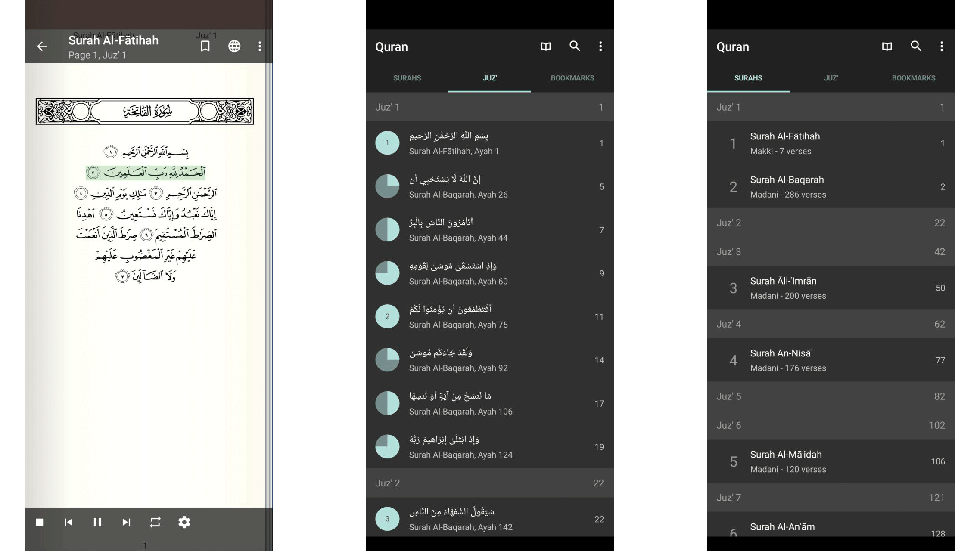The height and width of the screenshot is (551, 980).
Task: Tap the hizb circle icon numbered 1
Action: [387, 143]
